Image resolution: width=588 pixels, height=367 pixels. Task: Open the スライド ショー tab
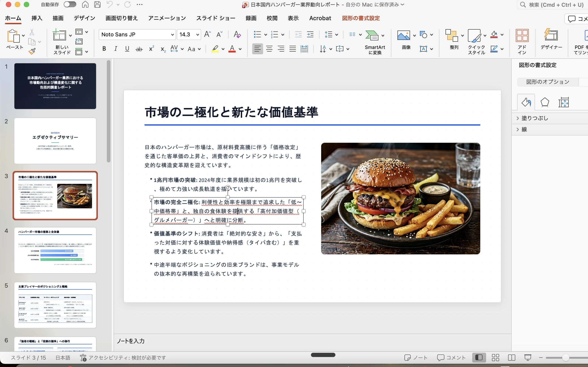pyautogui.click(x=216, y=18)
